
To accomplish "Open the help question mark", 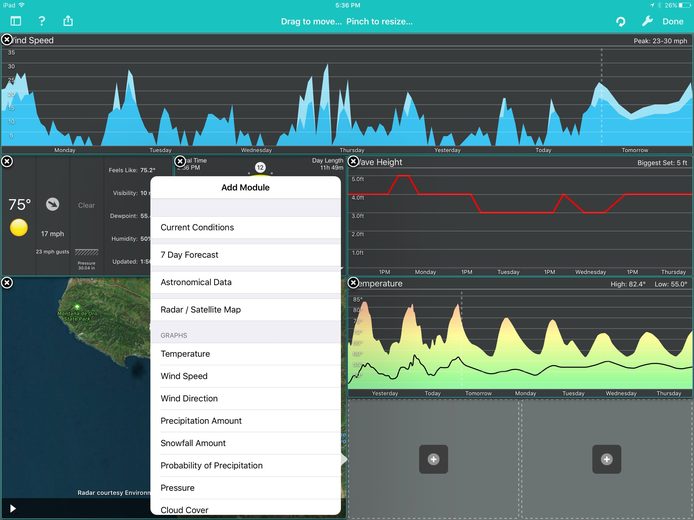I will click(42, 21).
